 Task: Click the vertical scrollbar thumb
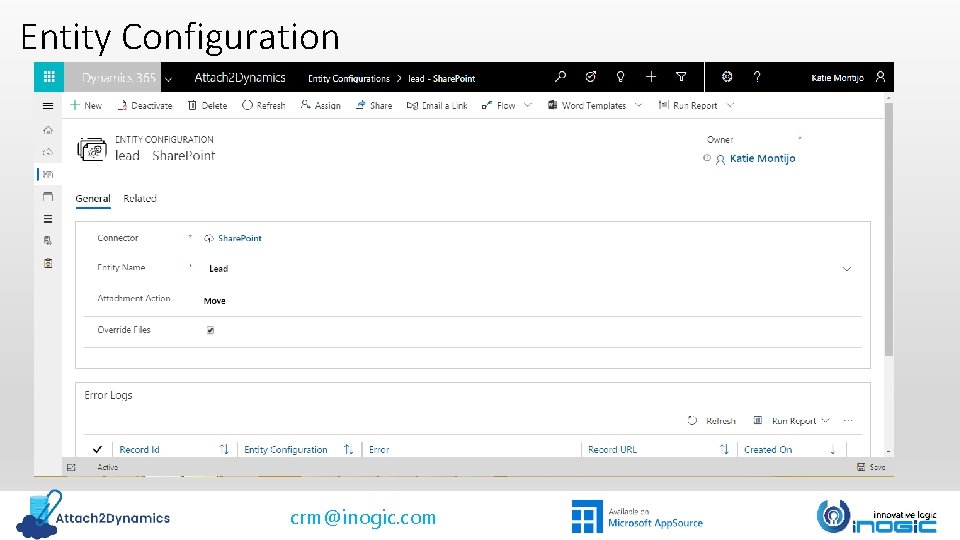tap(889, 229)
